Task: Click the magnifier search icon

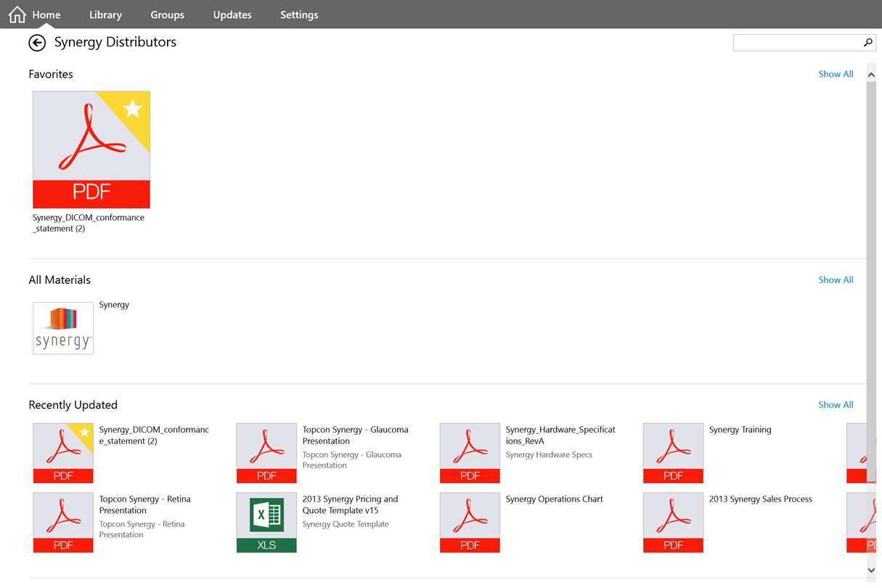Action: (x=867, y=43)
